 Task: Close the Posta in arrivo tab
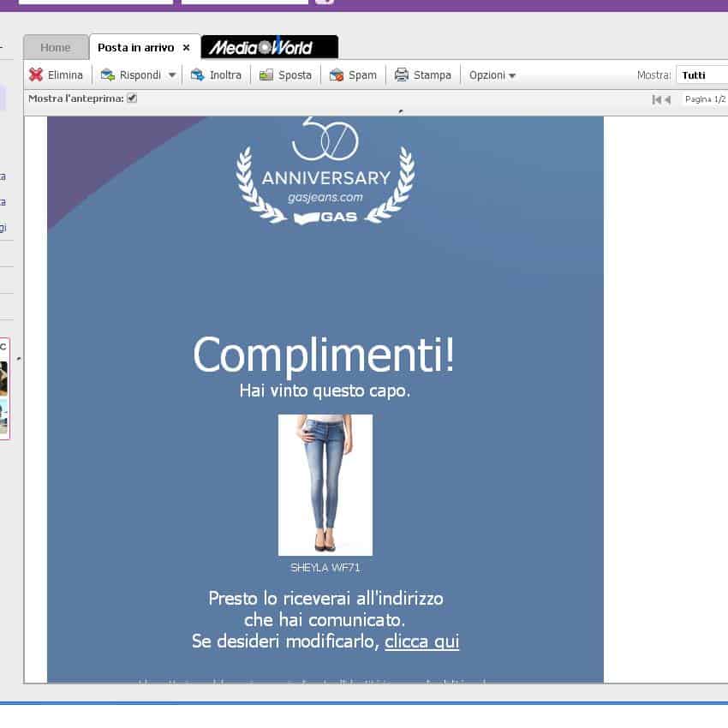coord(187,48)
